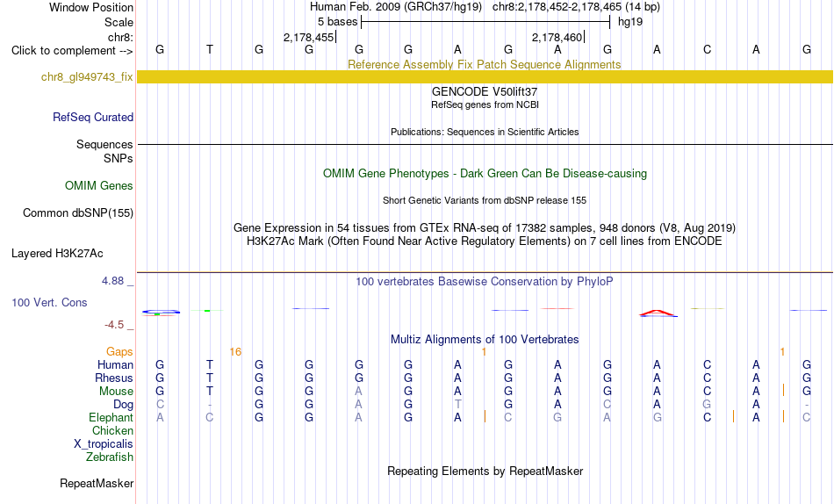Click the pale A base in the Mouse row
Viewport: 834px width, 504px height.
(x=358, y=392)
